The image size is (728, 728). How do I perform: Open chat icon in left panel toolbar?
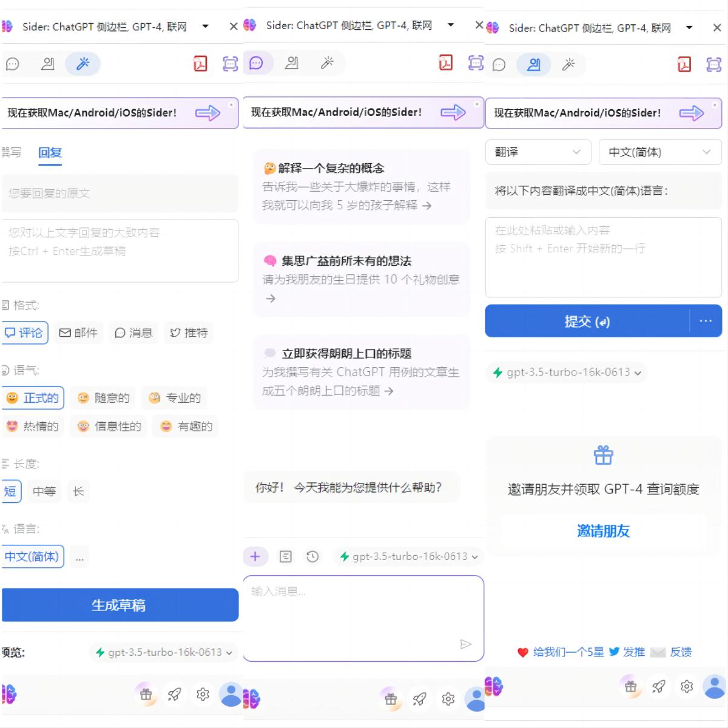point(13,64)
